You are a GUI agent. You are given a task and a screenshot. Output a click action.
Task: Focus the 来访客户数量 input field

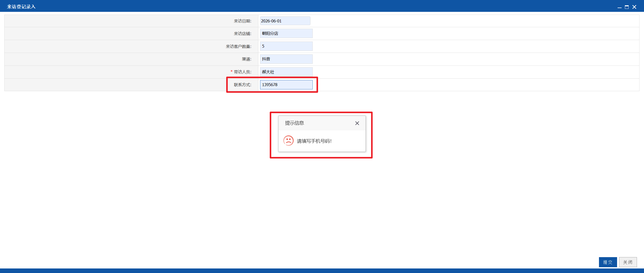286,46
